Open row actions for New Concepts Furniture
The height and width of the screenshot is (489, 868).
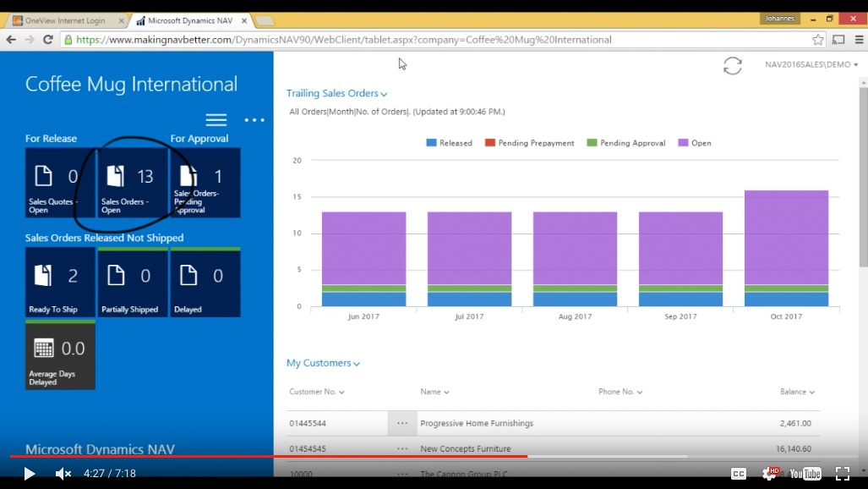(402, 448)
